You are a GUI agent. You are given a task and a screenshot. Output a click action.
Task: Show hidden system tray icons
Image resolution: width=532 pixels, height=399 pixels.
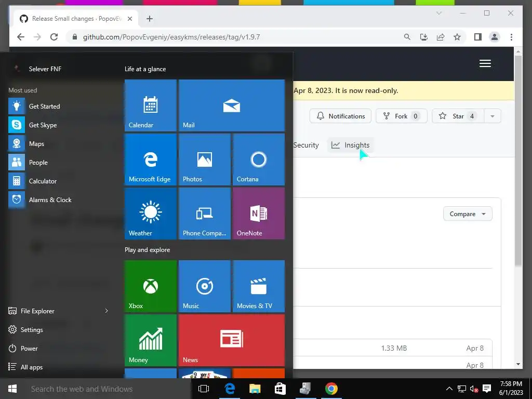tap(449, 389)
